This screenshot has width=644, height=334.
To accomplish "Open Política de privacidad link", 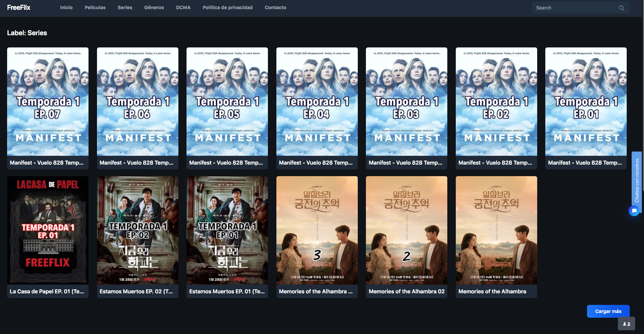I will [228, 7].
